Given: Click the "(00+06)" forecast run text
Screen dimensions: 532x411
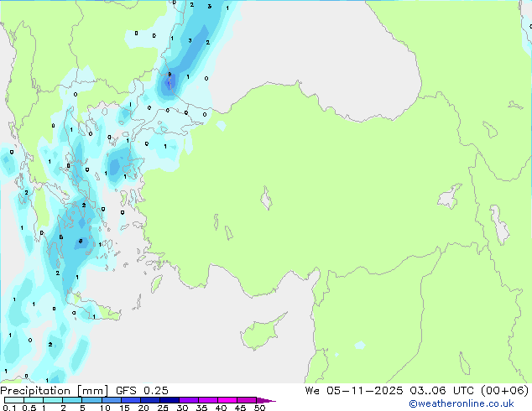Looking at the screenshot, I should point(504,391).
